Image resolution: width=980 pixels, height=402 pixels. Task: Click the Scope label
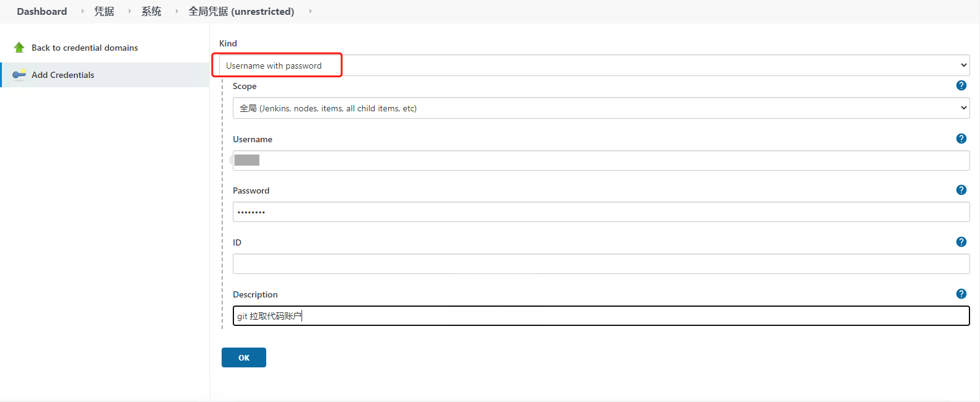[245, 86]
